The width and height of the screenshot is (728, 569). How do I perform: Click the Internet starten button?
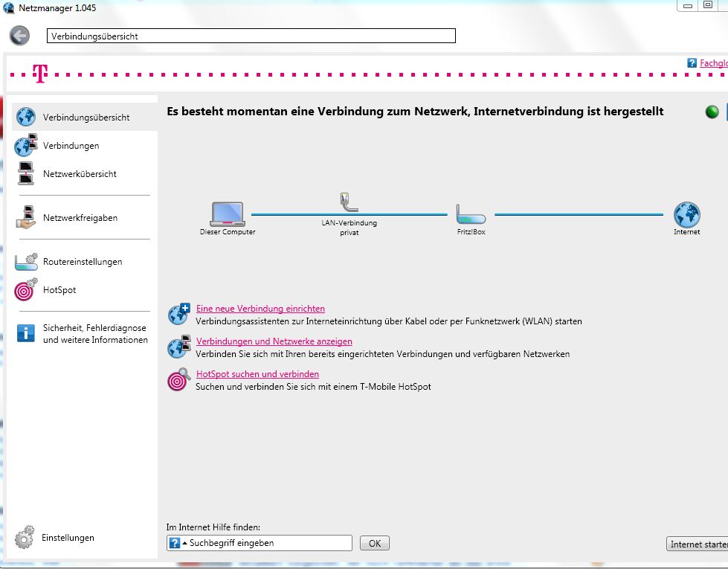point(698,544)
